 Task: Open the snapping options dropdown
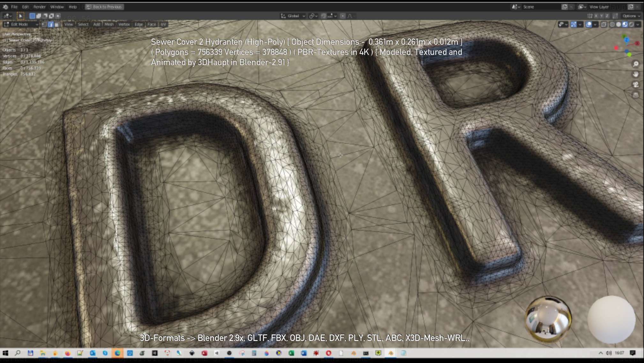pyautogui.click(x=332, y=16)
